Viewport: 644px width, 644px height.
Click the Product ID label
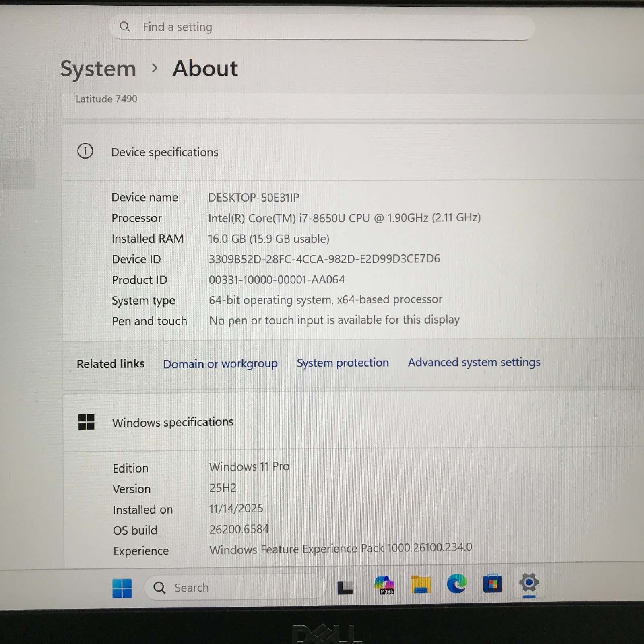coord(140,280)
